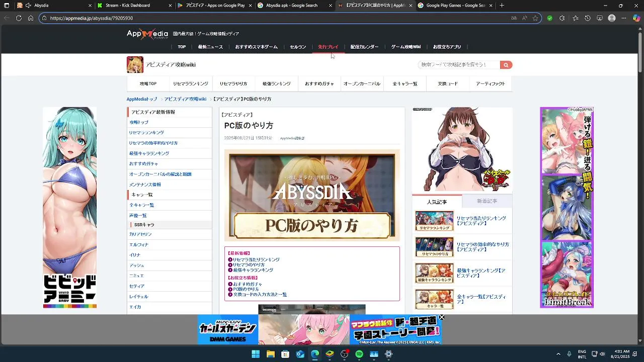Click the Abyssdia wiki character icon
Viewport: 644px width, 362px height.
pyautogui.click(x=135, y=65)
